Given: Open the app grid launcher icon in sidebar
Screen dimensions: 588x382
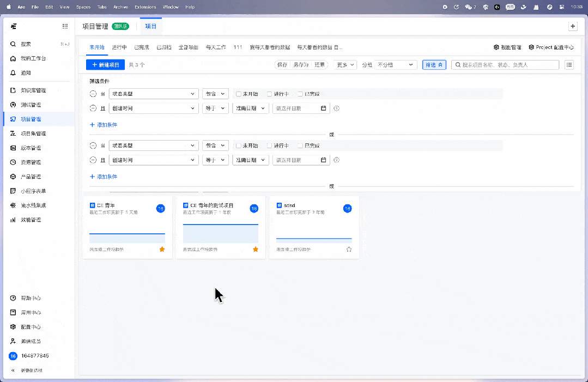Looking at the screenshot, I should click(65, 26).
